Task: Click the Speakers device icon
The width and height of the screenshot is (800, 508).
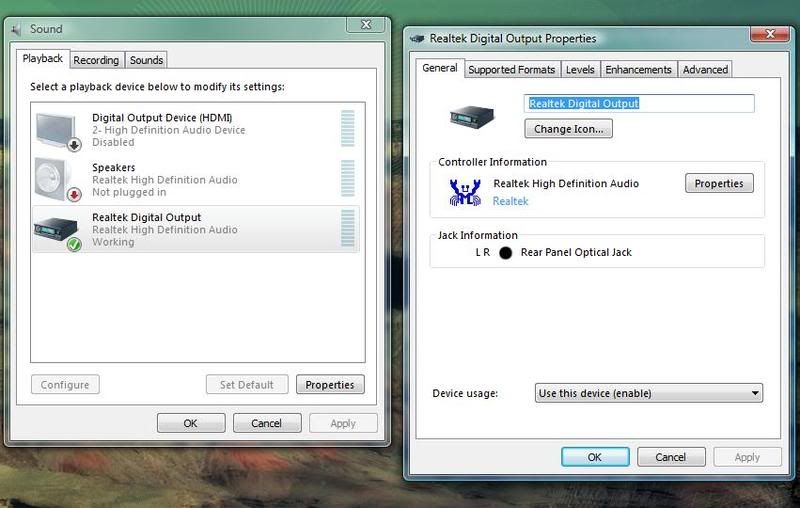Action: (58, 180)
